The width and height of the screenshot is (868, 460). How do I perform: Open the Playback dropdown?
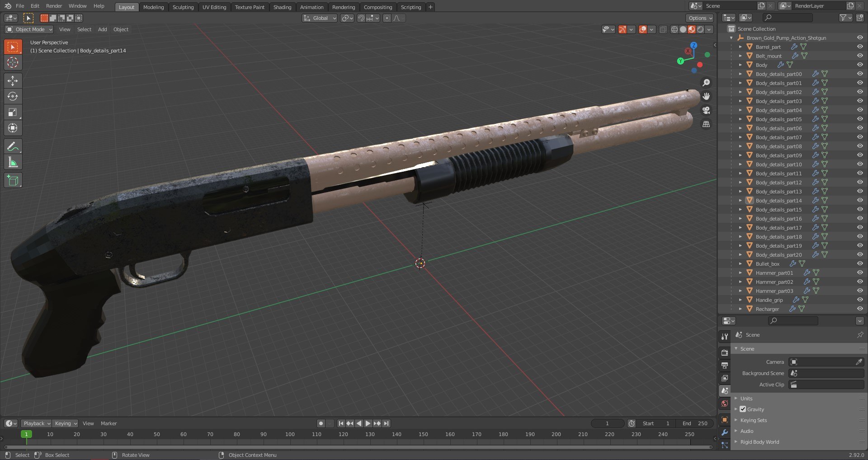coord(36,423)
